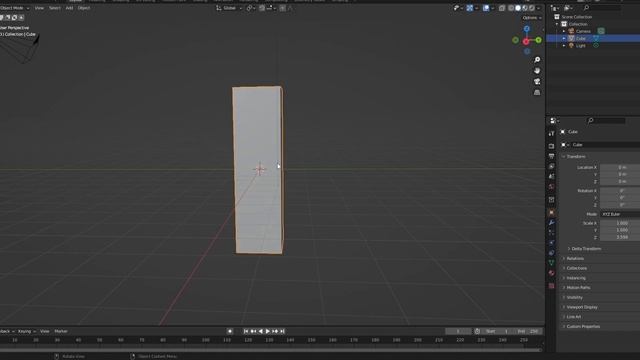640x360 pixels.
Task: Open the View Layer properties tab
Action: (551, 167)
